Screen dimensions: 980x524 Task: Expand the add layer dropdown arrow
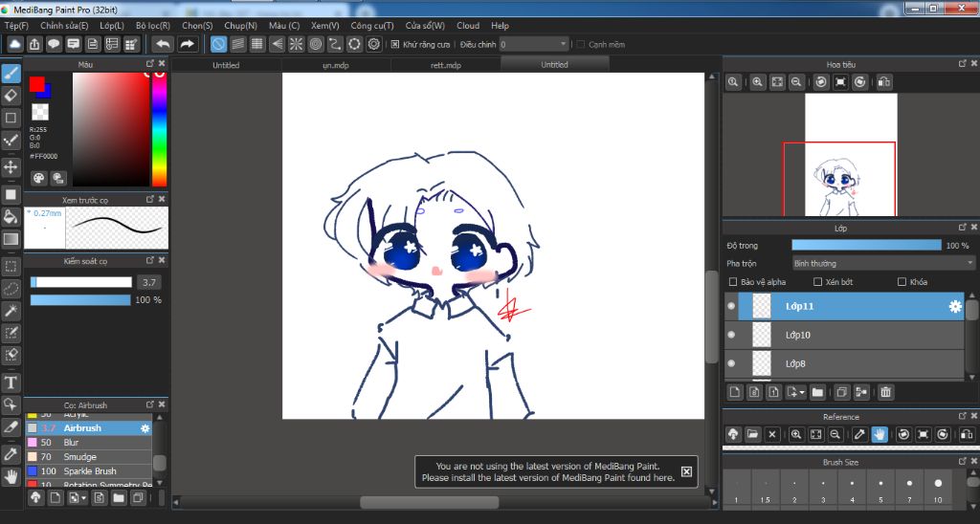pyautogui.click(x=803, y=393)
